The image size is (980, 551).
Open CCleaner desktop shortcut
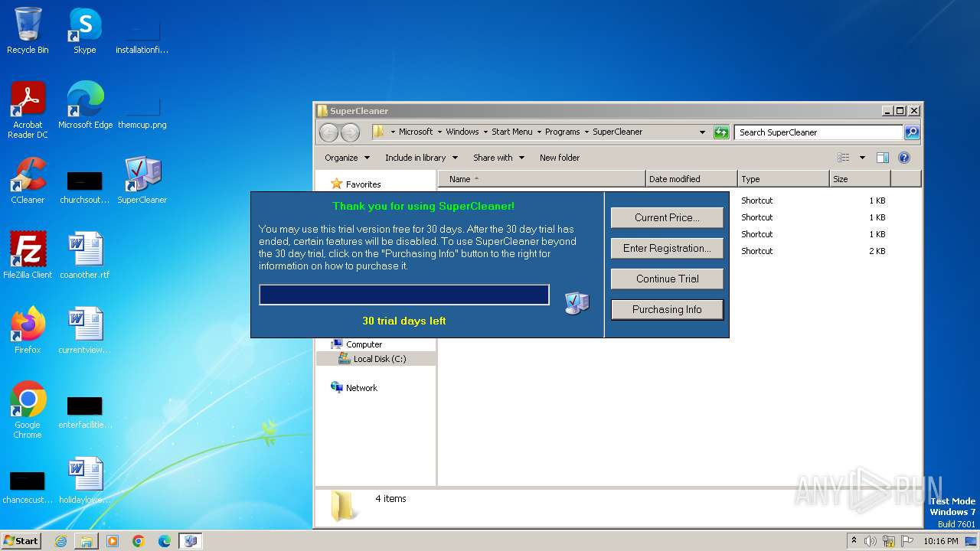pyautogui.click(x=28, y=181)
